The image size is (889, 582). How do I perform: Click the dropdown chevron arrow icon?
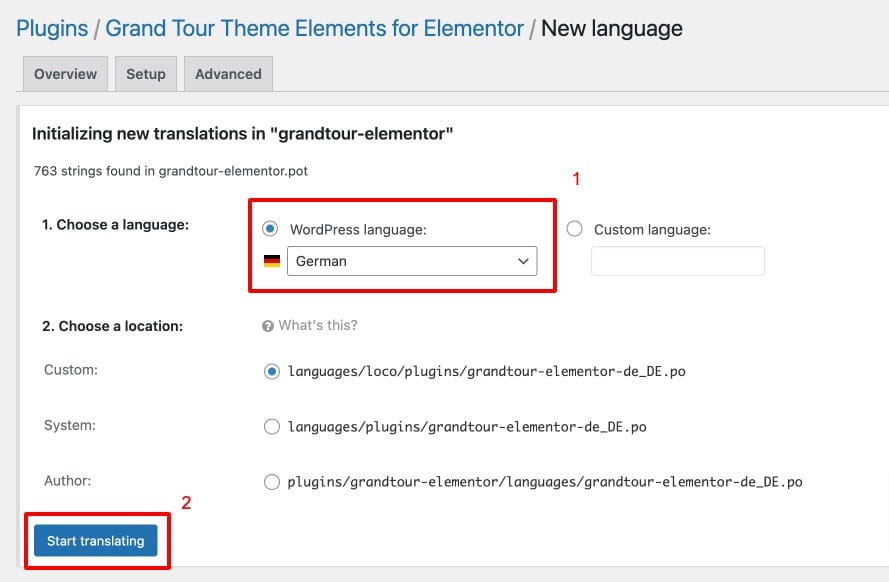pos(523,261)
